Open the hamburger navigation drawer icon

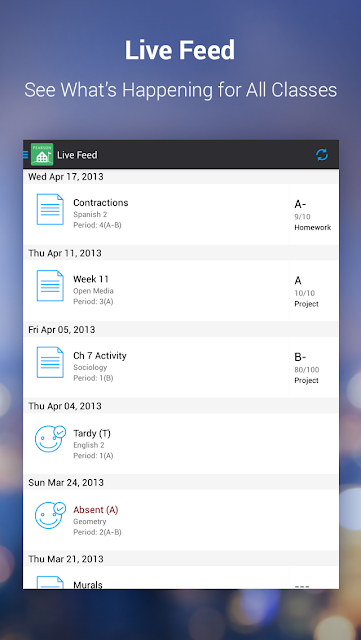(25, 155)
